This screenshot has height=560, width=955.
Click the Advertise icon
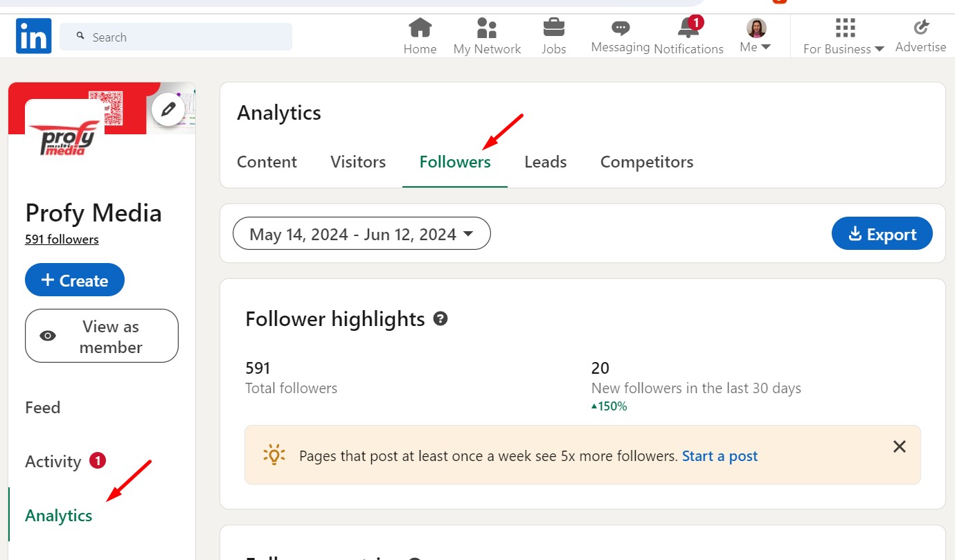pos(920,28)
